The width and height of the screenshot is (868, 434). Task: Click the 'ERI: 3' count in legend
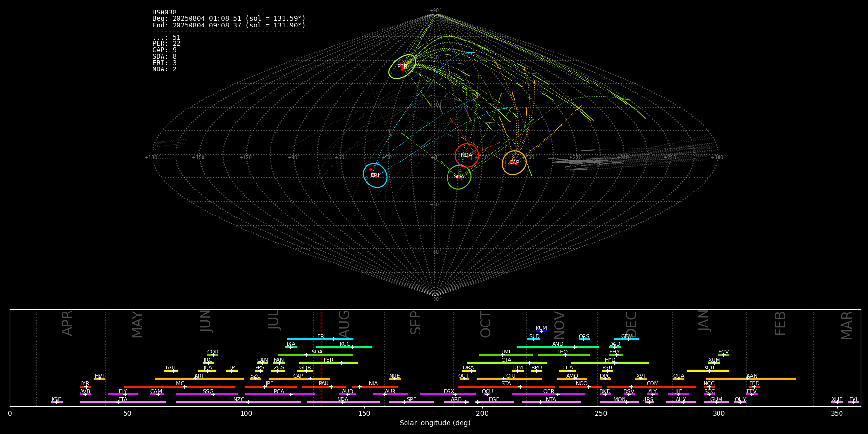coord(164,63)
